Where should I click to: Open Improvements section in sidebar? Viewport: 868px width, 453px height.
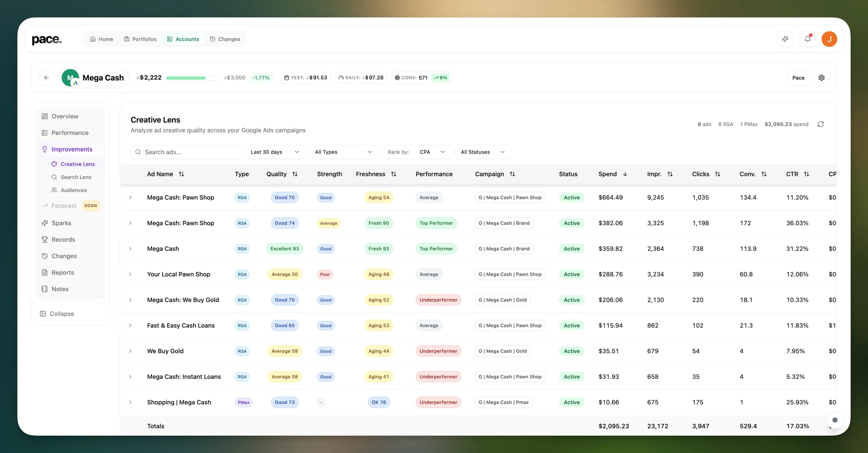(x=71, y=149)
